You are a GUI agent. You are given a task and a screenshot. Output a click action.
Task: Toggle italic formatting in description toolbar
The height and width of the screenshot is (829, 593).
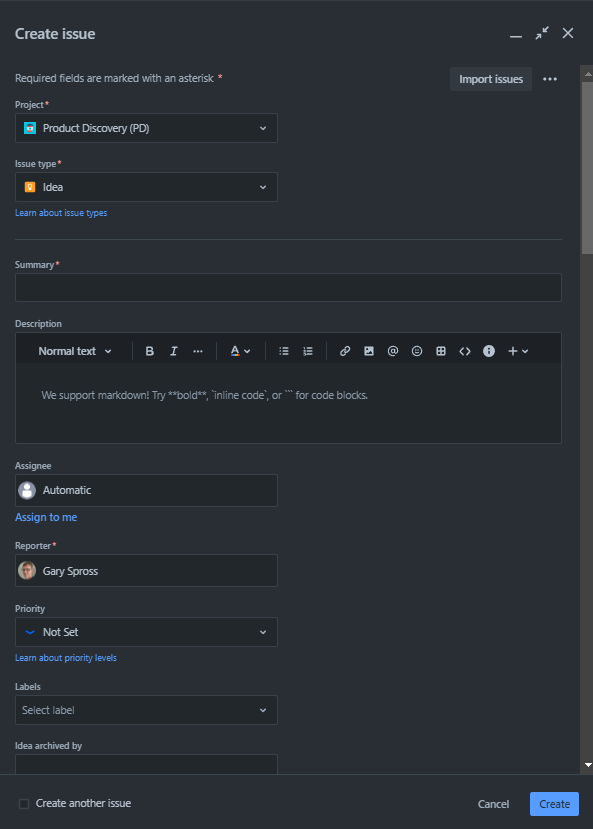coord(173,351)
